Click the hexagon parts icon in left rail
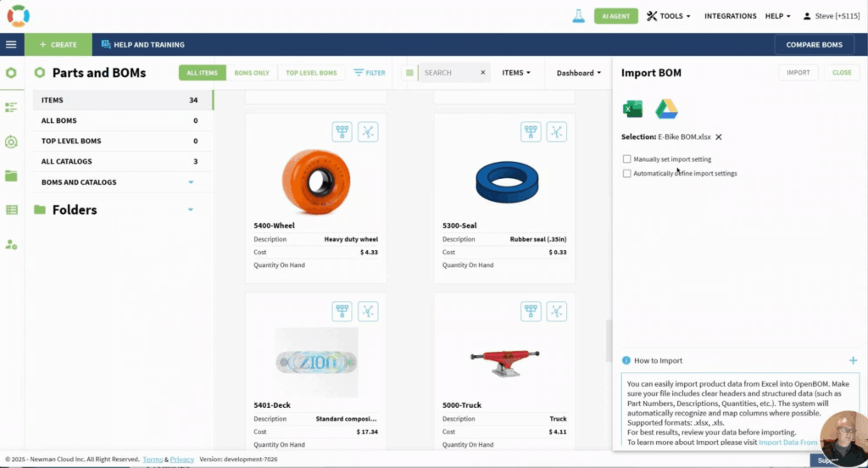 (11, 73)
